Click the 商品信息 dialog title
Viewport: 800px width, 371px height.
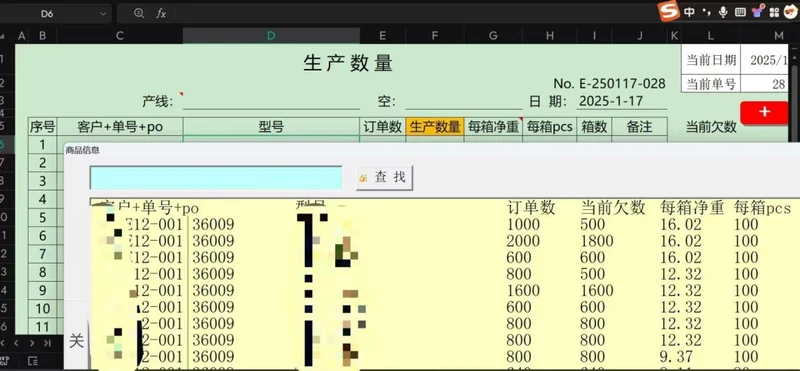click(83, 150)
